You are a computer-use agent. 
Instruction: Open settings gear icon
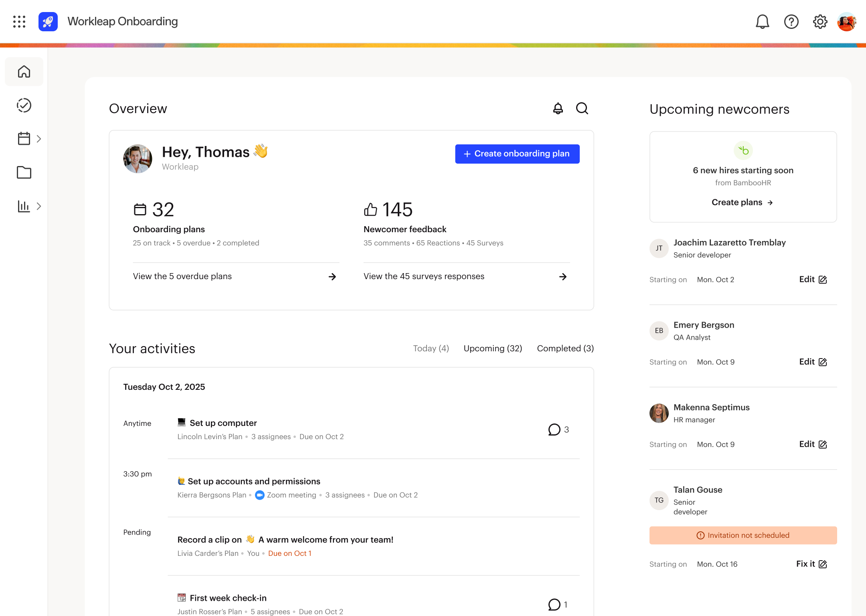point(820,22)
